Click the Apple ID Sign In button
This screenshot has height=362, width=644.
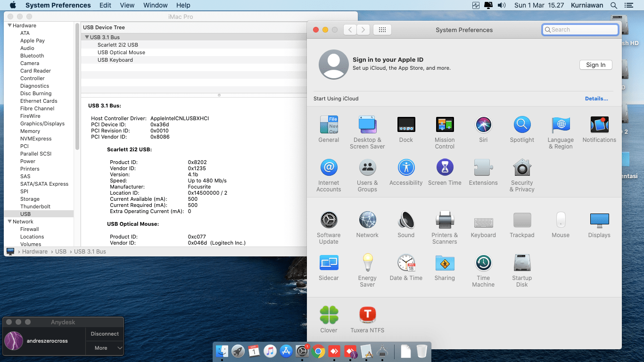point(595,65)
